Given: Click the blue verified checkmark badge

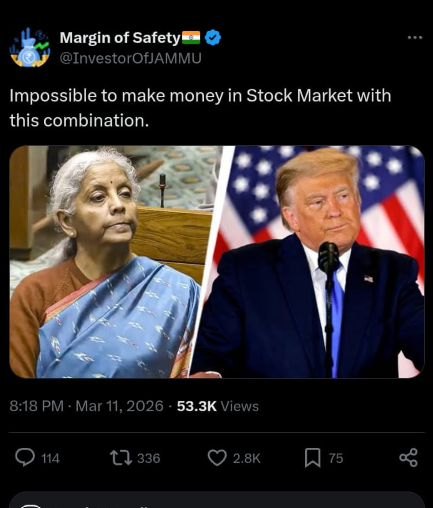Looking at the screenshot, I should click(x=212, y=38).
